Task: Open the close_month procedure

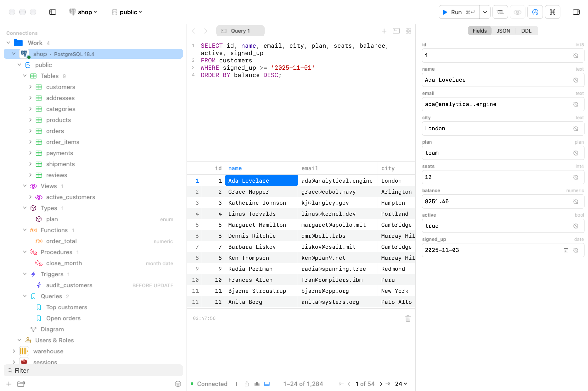Action: (x=64, y=263)
